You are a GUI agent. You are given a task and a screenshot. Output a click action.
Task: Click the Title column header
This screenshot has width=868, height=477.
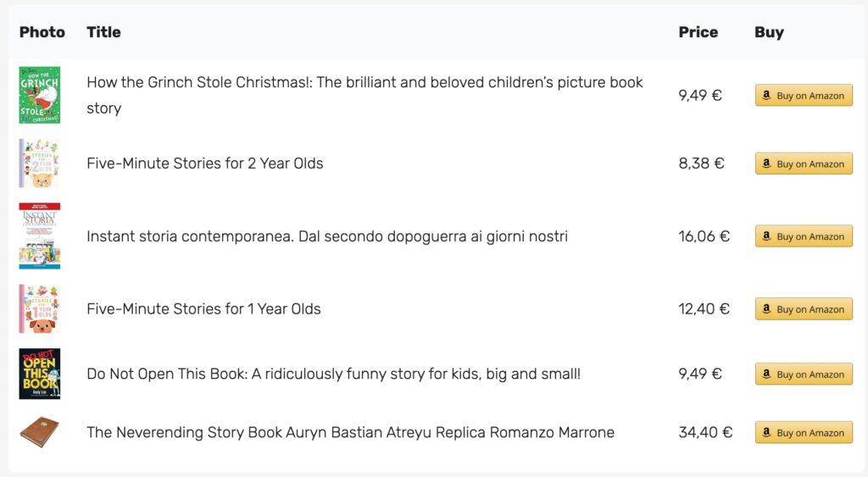[x=103, y=32]
